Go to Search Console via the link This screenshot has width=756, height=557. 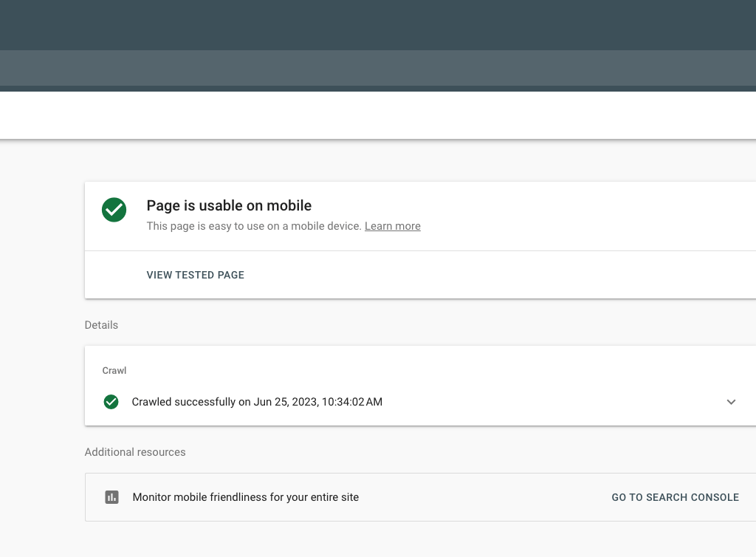click(x=675, y=497)
